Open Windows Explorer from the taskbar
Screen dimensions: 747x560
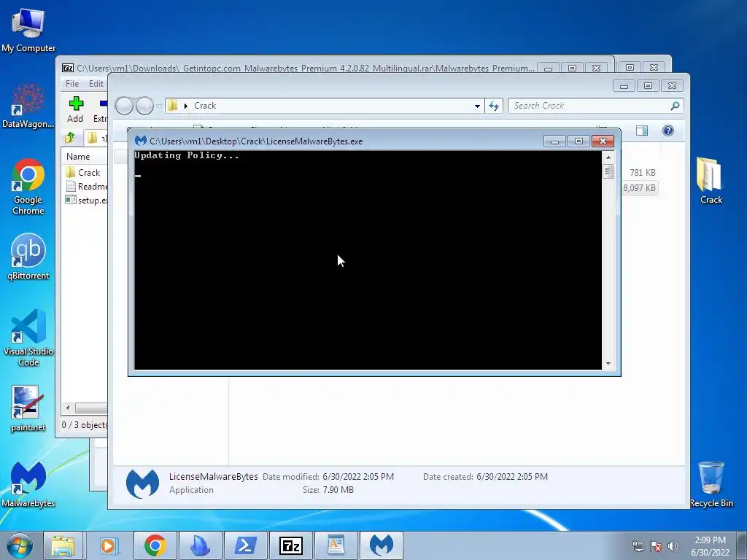tap(63, 545)
